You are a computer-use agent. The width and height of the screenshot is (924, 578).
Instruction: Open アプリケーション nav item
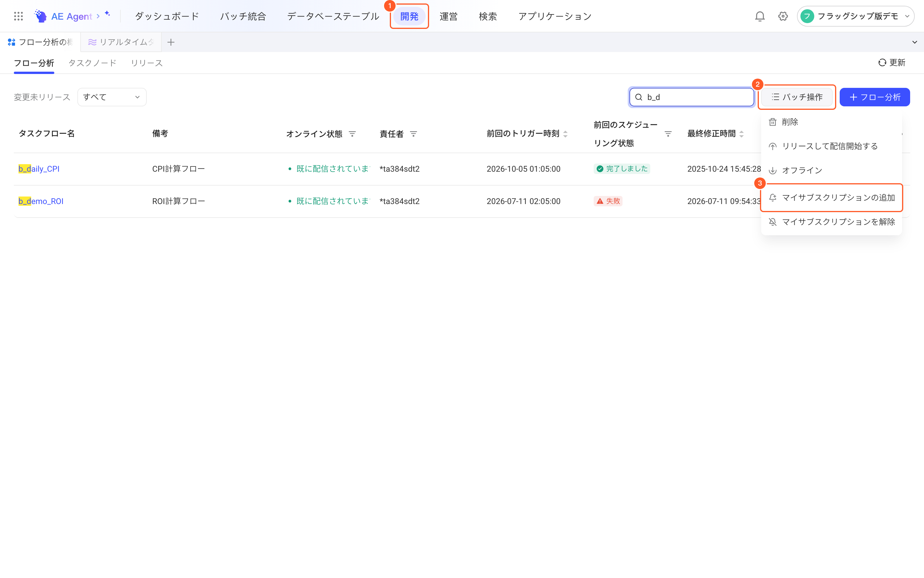(x=555, y=16)
